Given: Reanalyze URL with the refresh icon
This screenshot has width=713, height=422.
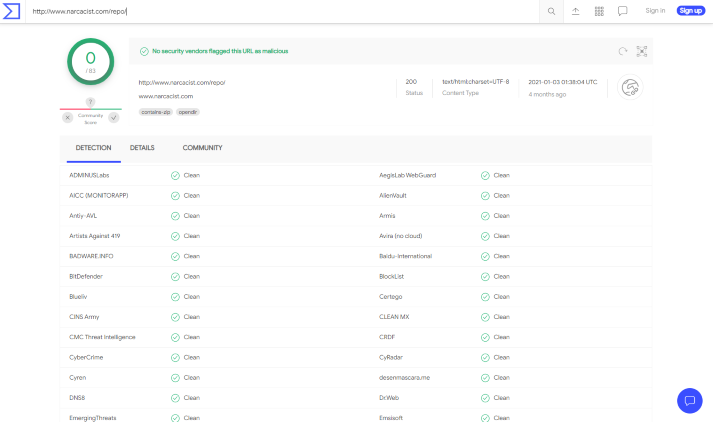Looking at the screenshot, I should pos(623,51).
